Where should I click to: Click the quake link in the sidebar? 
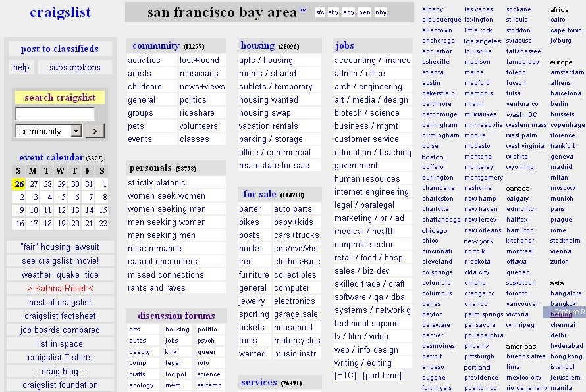tap(68, 274)
